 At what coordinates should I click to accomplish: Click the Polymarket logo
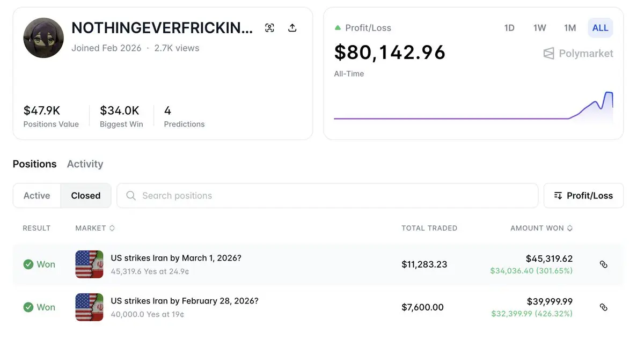pyautogui.click(x=578, y=54)
